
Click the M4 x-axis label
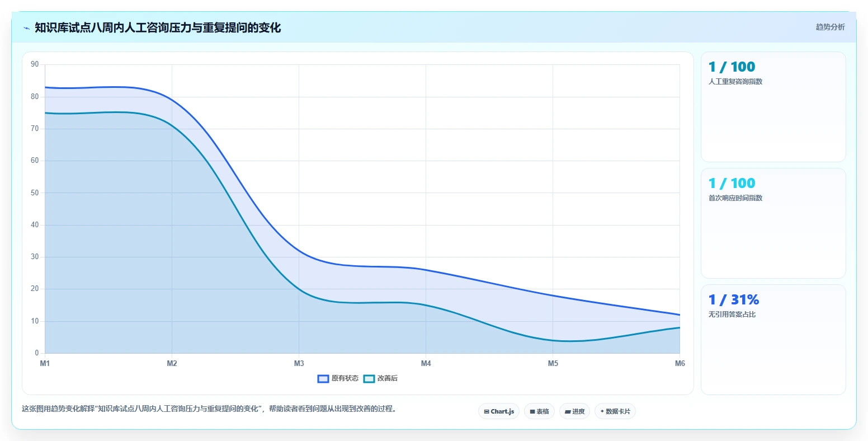[x=426, y=364]
